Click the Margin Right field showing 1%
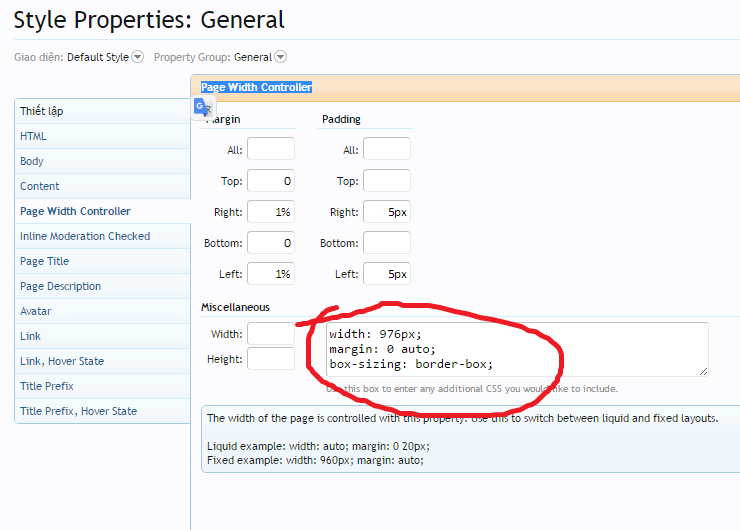Screen dimensions: 740x530 271,212
